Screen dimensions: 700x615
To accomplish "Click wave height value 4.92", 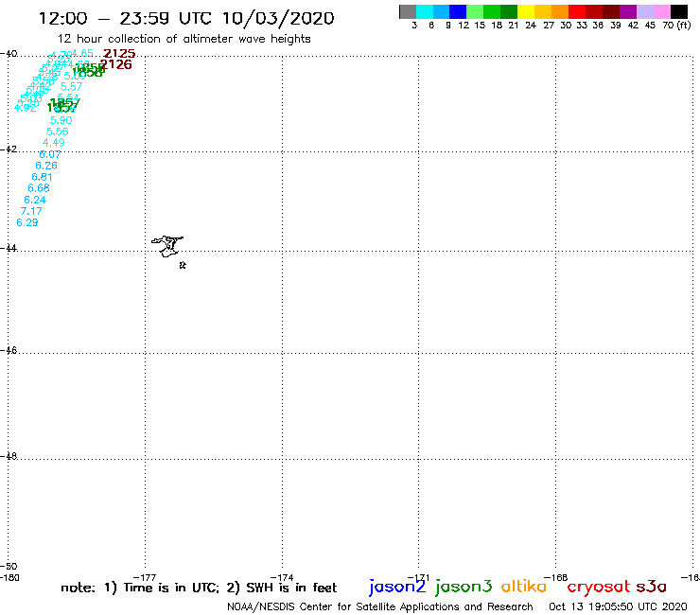I will point(25,108).
